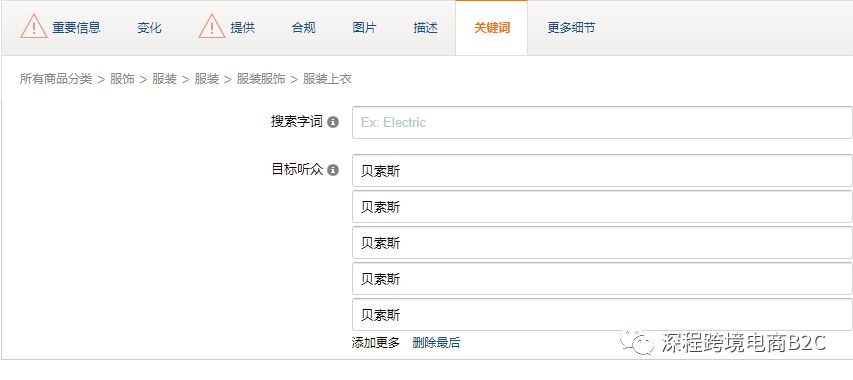Open the 描述 tab
853x380 pixels.
click(425, 28)
